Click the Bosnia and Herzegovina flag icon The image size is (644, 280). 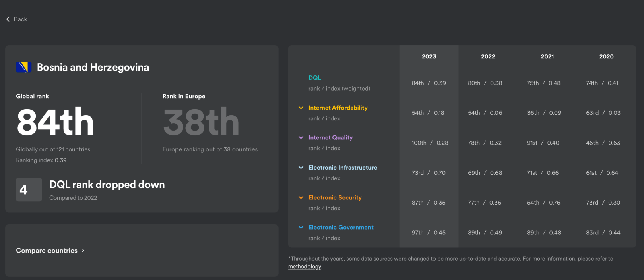click(23, 67)
